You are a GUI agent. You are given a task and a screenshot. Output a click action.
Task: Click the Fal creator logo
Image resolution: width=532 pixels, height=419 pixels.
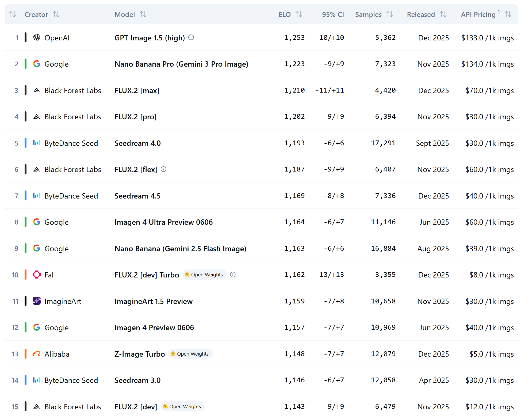tap(37, 275)
